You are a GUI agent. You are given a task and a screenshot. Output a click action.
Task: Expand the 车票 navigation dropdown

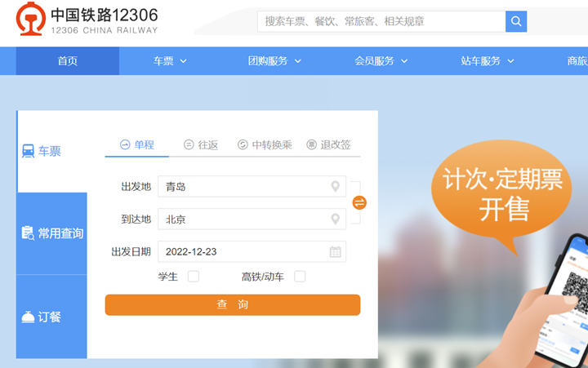(170, 61)
